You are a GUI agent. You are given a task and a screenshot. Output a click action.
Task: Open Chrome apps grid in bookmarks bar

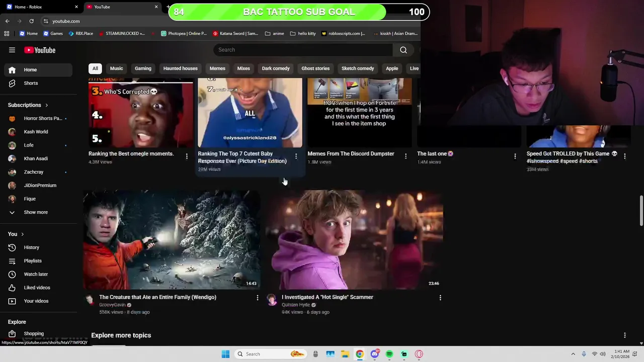click(x=7, y=34)
